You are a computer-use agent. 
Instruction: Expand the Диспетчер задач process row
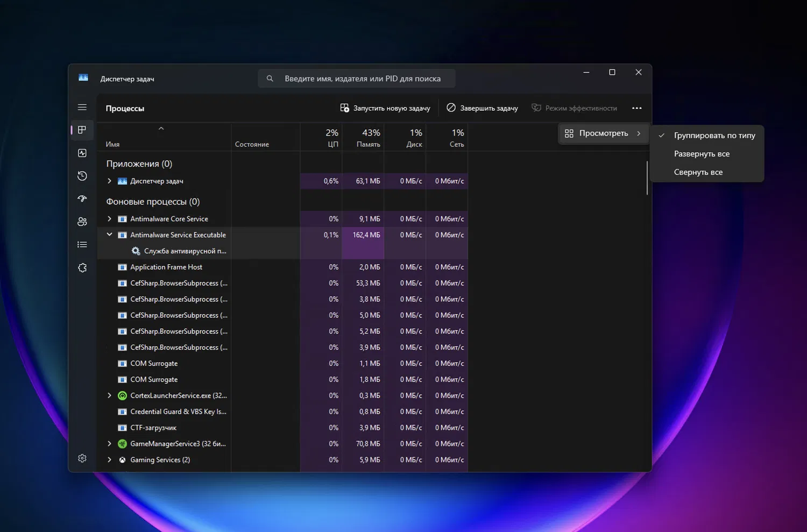click(109, 181)
